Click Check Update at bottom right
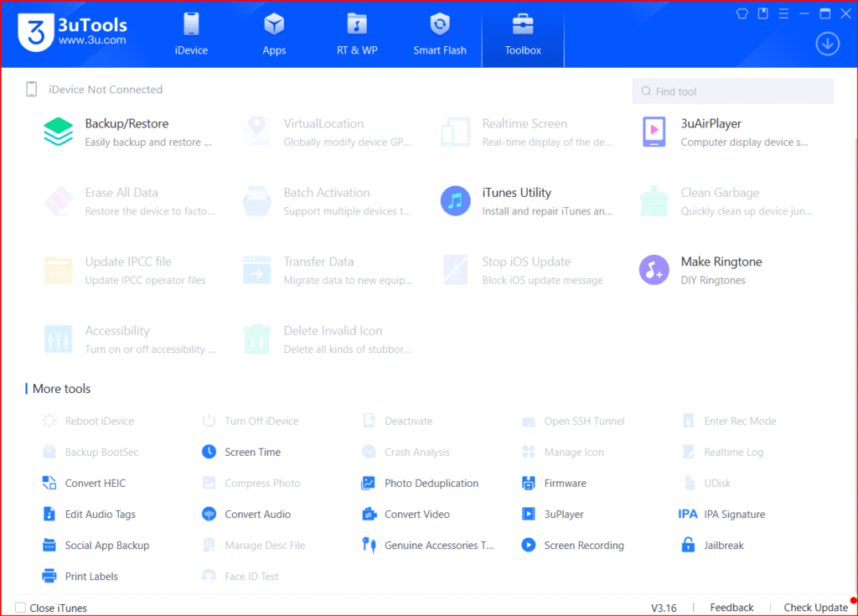This screenshot has height=616, width=858. [x=815, y=607]
